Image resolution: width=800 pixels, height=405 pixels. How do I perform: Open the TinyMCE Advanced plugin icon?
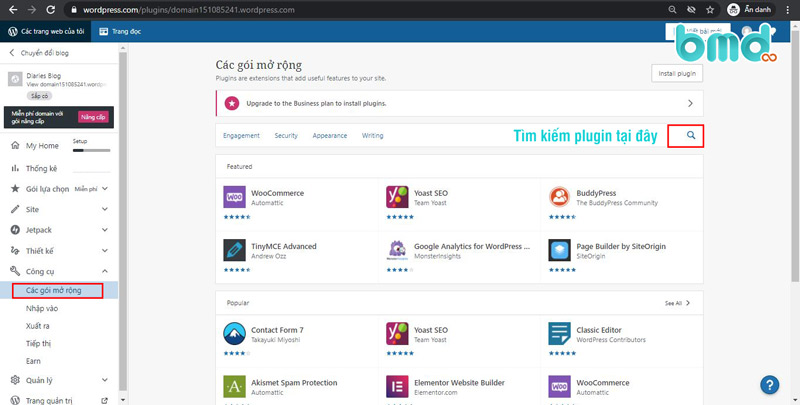234,250
